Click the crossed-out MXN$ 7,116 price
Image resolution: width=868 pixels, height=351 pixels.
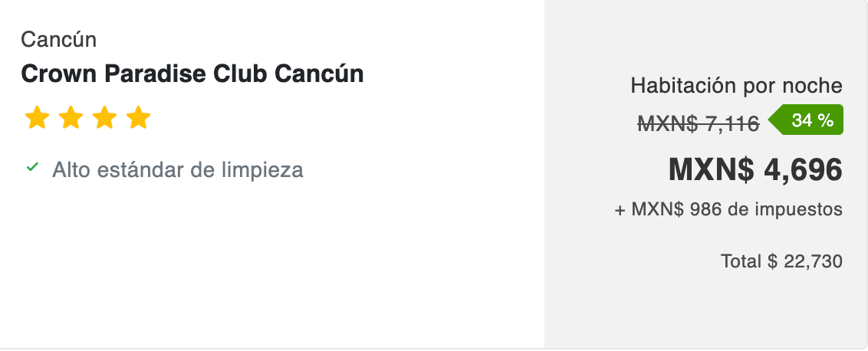(x=699, y=123)
